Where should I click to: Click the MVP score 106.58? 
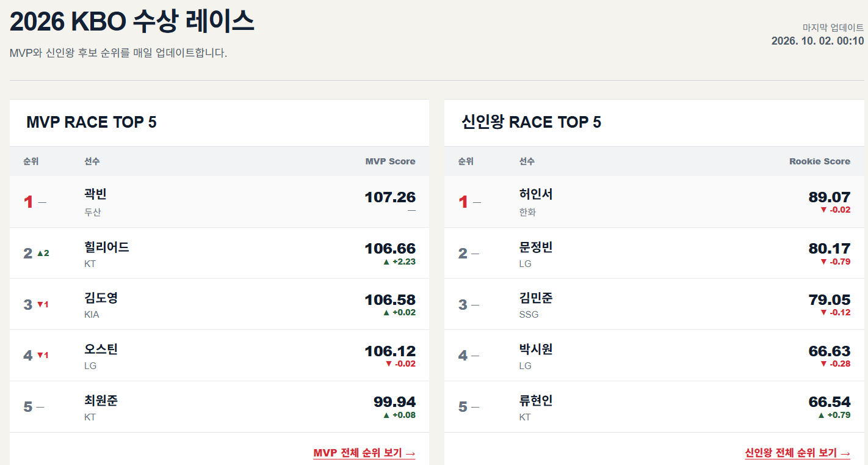tap(390, 300)
